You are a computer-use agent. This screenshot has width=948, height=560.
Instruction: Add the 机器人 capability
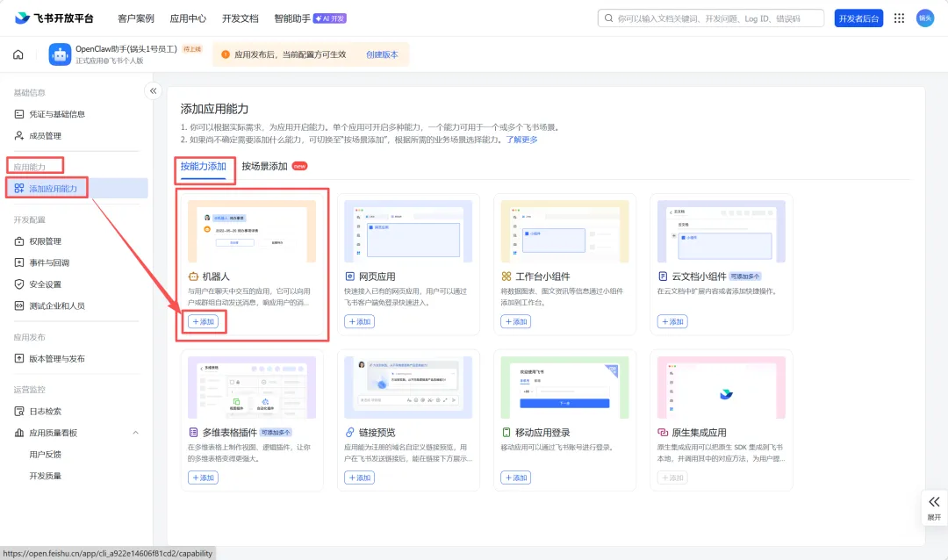click(203, 321)
